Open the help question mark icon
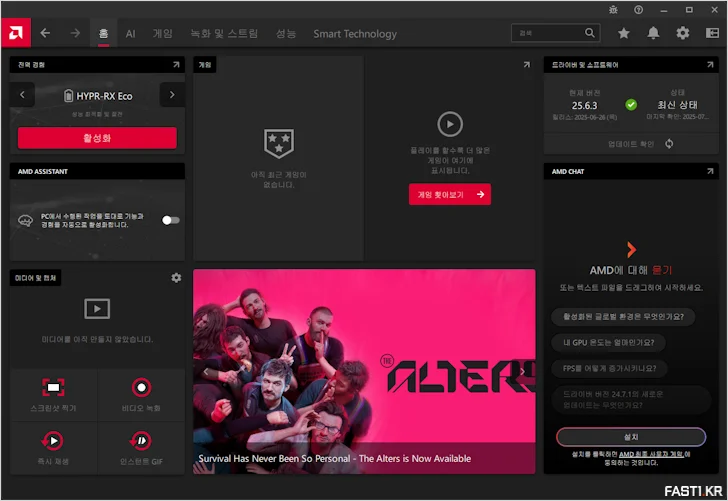Screen dimensions: 728x501 (x=638, y=9)
